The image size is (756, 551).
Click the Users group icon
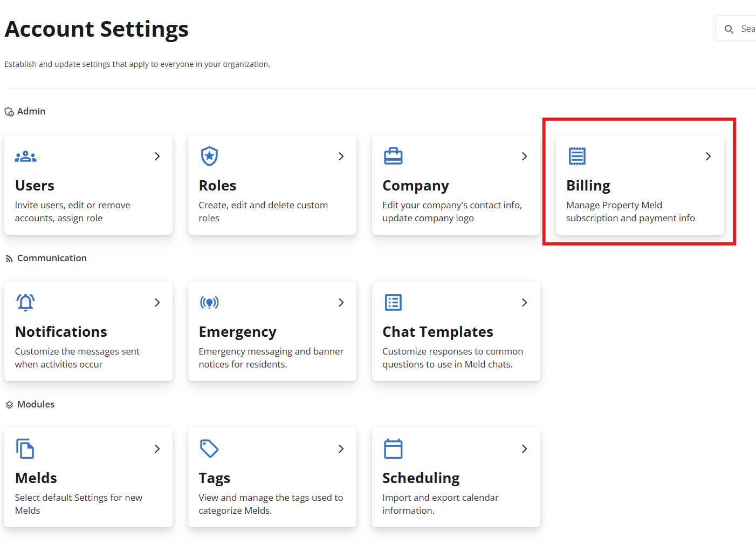(25, 157)
